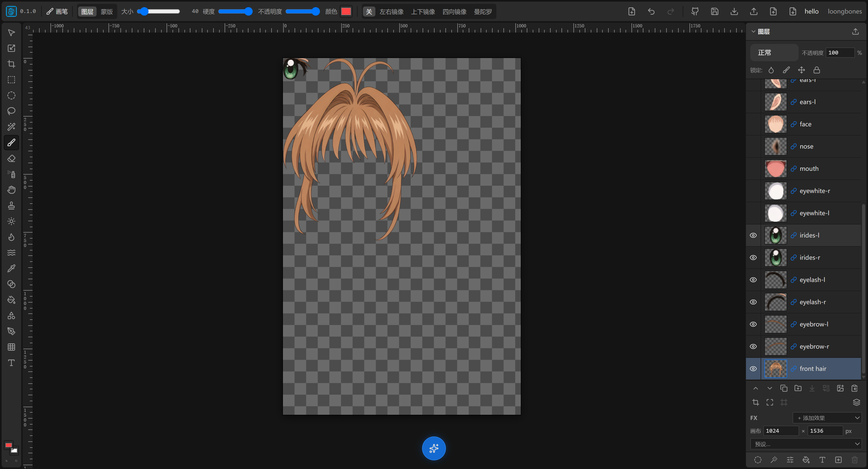868x469 pixels.
Task: Show the mouth layer
Action: (753, 169)
